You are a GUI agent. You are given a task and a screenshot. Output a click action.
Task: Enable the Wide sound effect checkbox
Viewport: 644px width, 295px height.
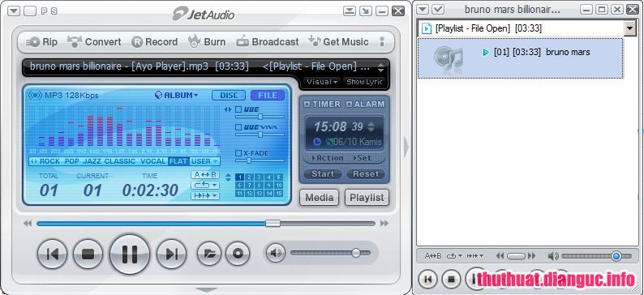[238, 109]
